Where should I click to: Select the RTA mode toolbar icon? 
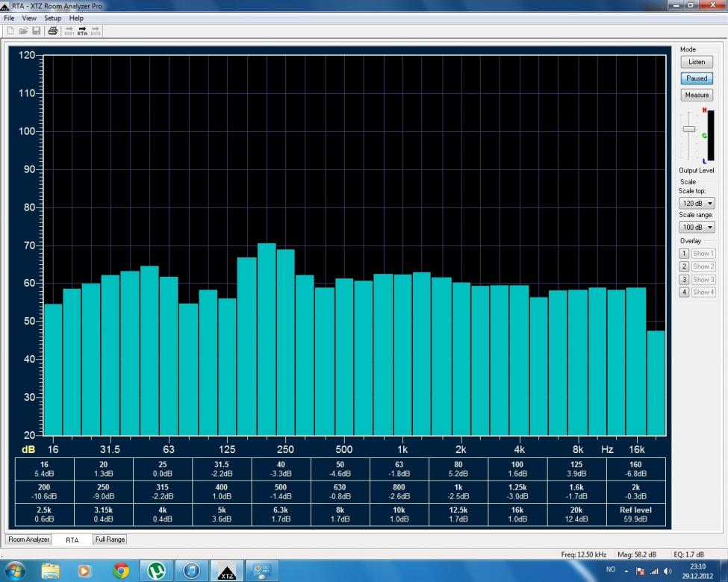pos(82,31)
